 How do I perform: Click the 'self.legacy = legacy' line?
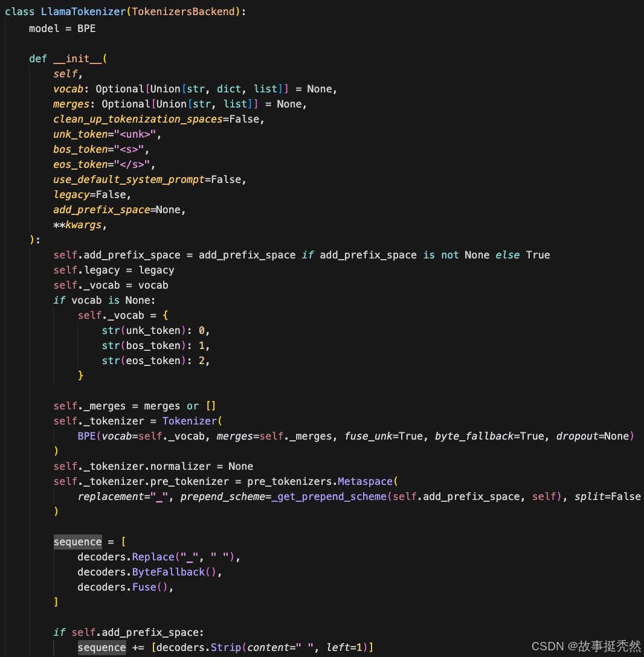(x=114, y=270)
